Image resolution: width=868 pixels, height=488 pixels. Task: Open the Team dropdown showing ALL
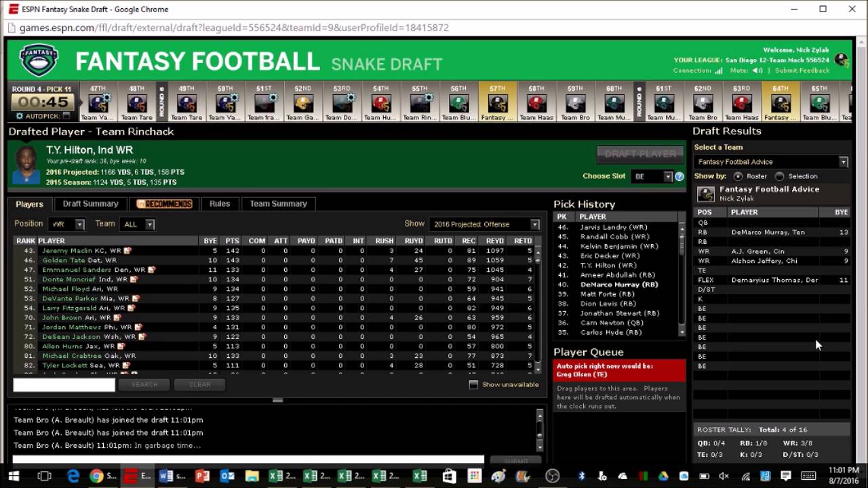click(x=137, y=224)
